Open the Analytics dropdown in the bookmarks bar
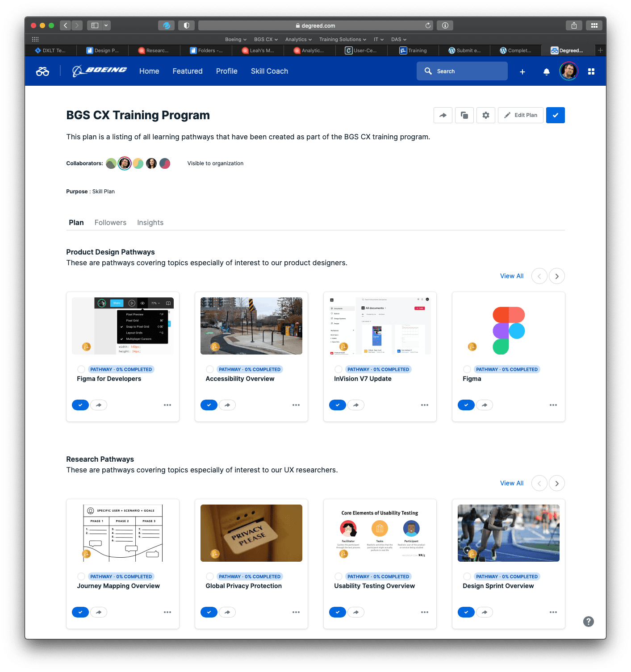 point(298,39)
